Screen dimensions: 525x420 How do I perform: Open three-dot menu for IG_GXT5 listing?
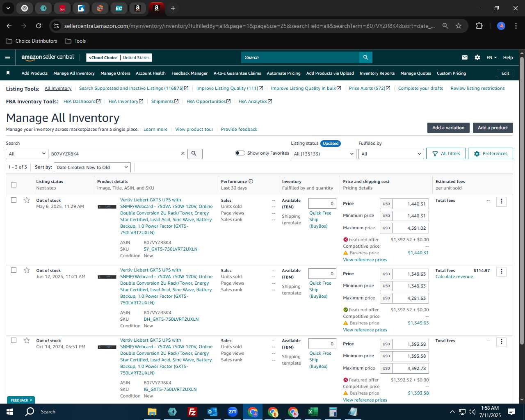pos(501,342)
